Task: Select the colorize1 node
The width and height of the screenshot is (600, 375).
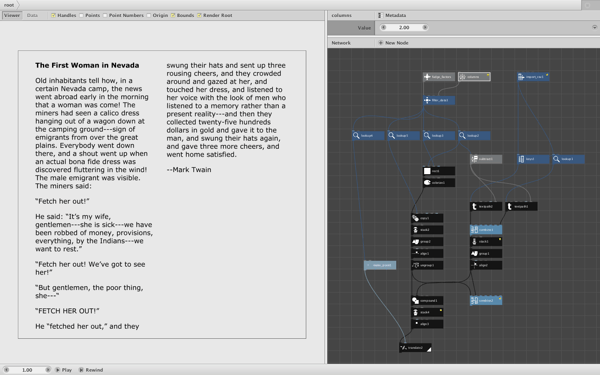Action: coord(439,183)
